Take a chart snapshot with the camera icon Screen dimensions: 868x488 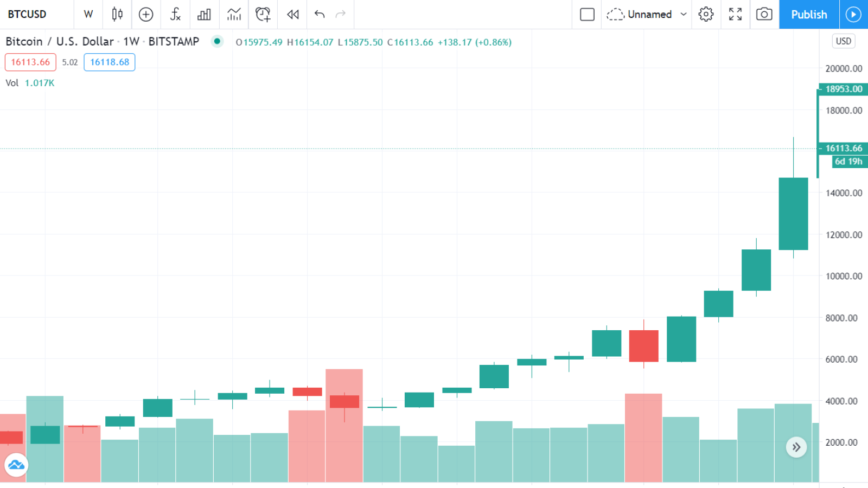click(764, 14)
